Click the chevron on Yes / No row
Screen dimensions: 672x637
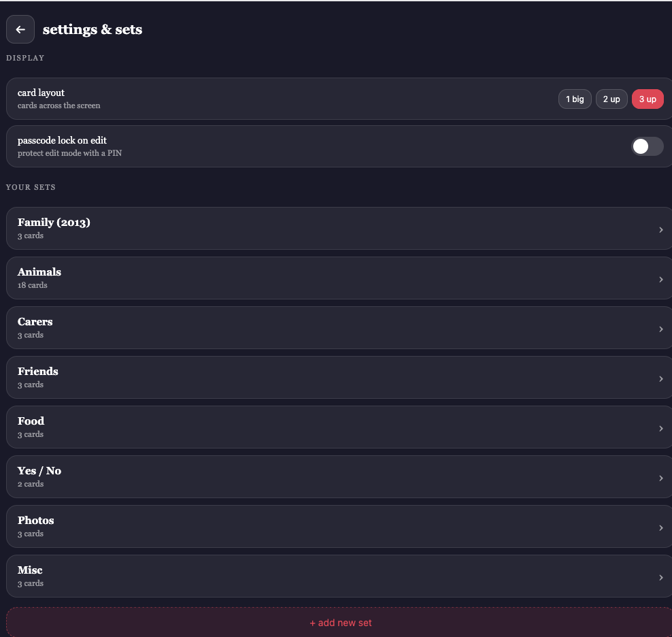pyautogui.click(x=661, y=478)
